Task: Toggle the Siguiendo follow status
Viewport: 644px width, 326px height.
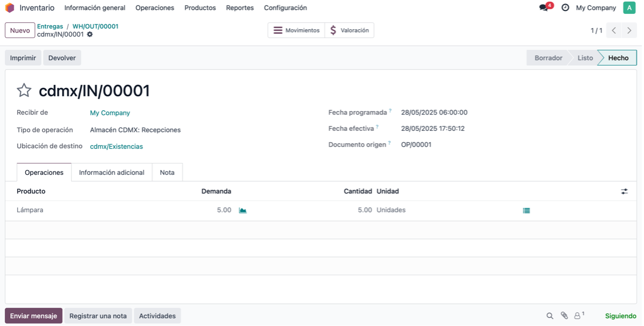Action: pos(621,316)
